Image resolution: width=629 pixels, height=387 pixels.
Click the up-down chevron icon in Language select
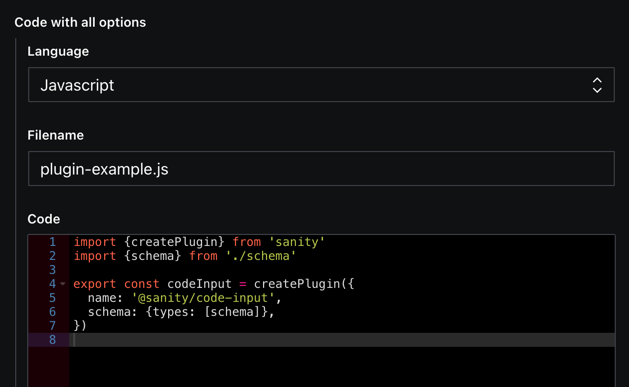point(597,85)
